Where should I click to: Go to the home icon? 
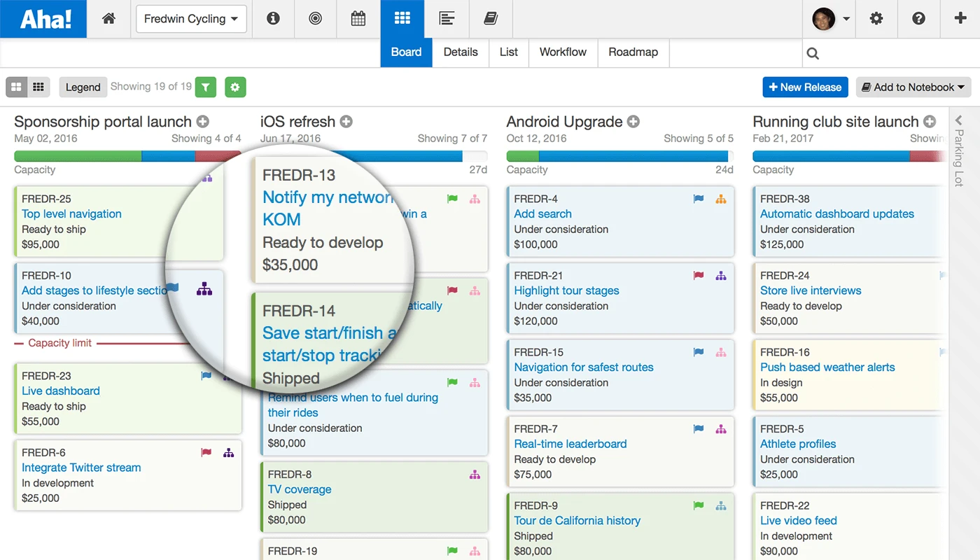[x=108, y=19]
